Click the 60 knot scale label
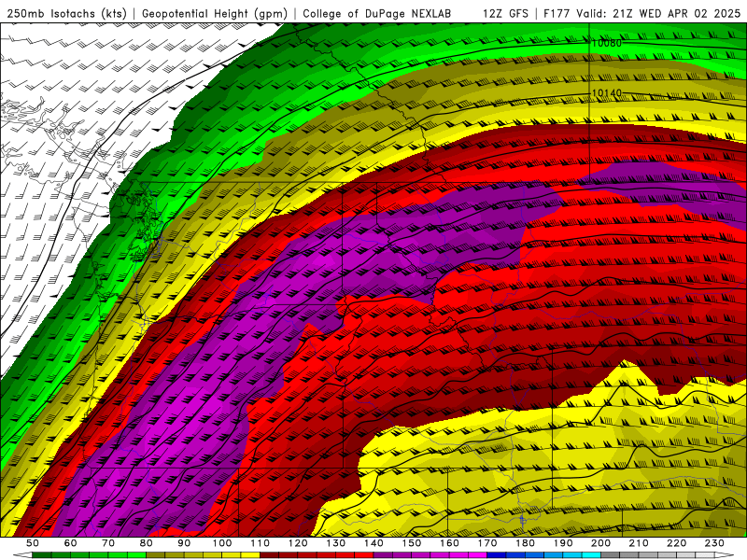 (x=71, y=543)
